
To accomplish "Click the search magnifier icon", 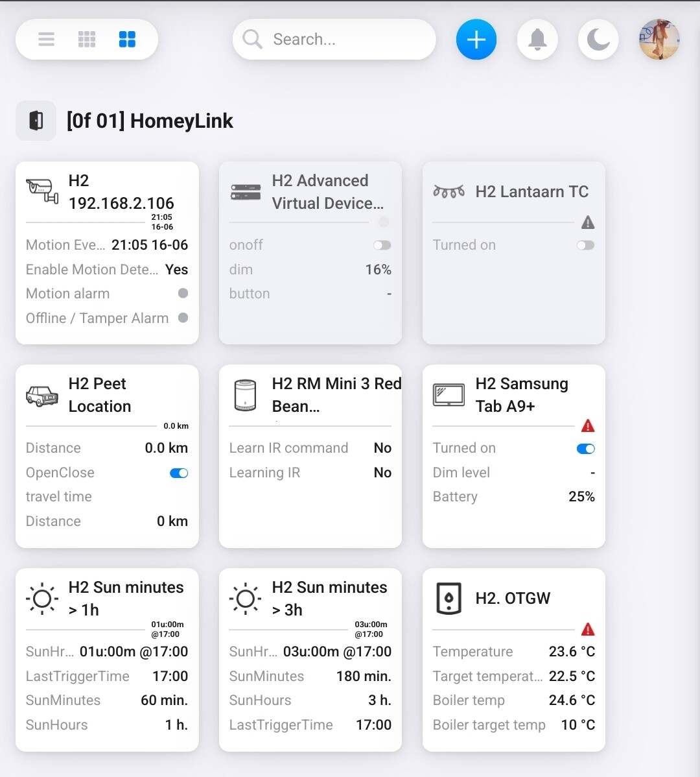I will (253, 39).
